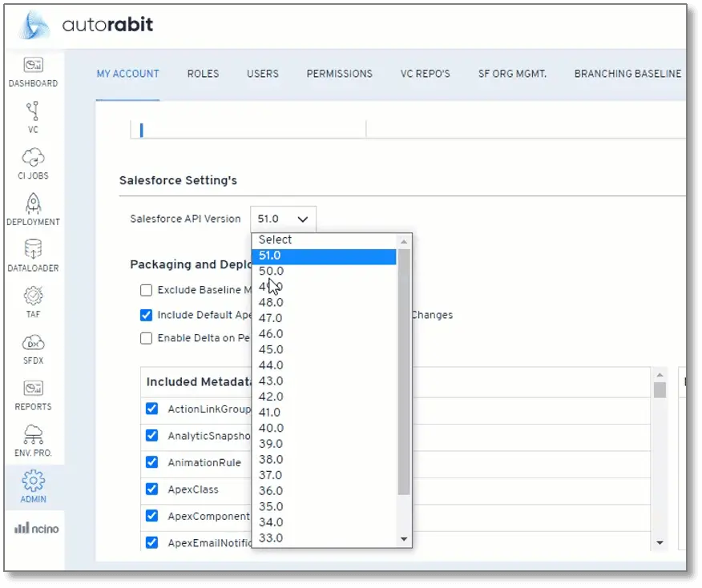Select API version 43.0 option

point(324,381)
